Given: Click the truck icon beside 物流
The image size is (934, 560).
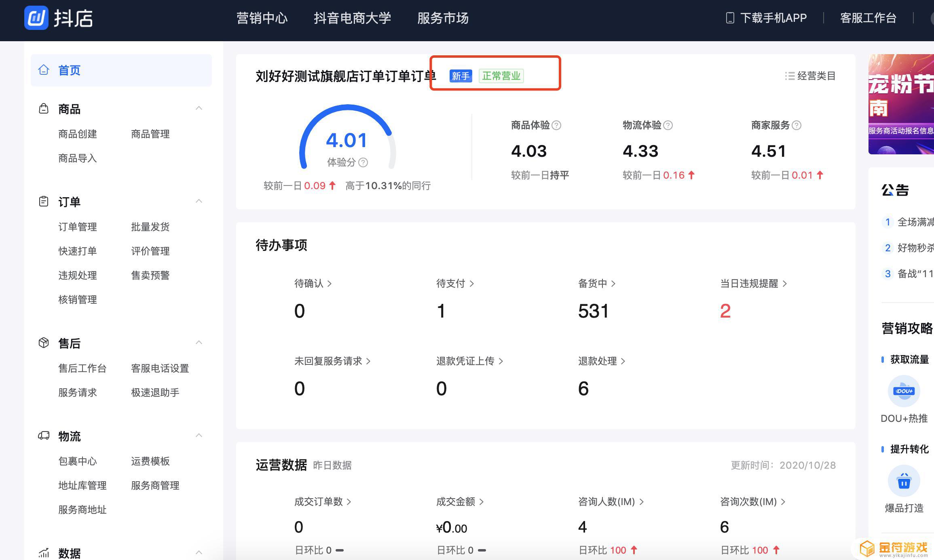Looking at the screenshot, I should [x=44, y=436].
